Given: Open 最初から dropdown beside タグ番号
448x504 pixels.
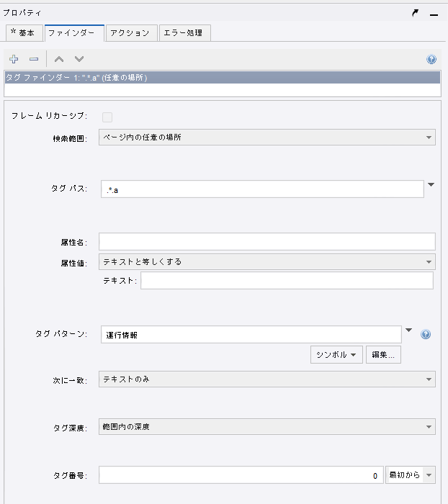Looking at the screenshot, I should pos(411,474).
